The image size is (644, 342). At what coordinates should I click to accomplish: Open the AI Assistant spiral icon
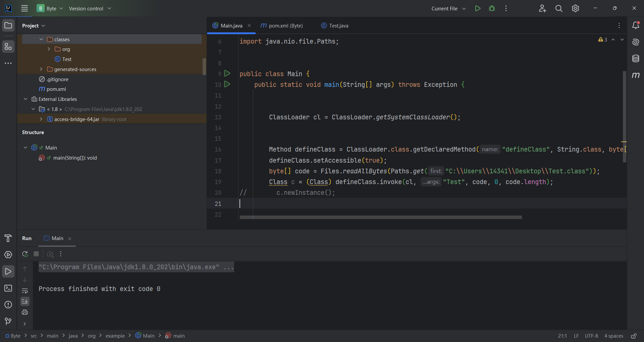point(636,42)
